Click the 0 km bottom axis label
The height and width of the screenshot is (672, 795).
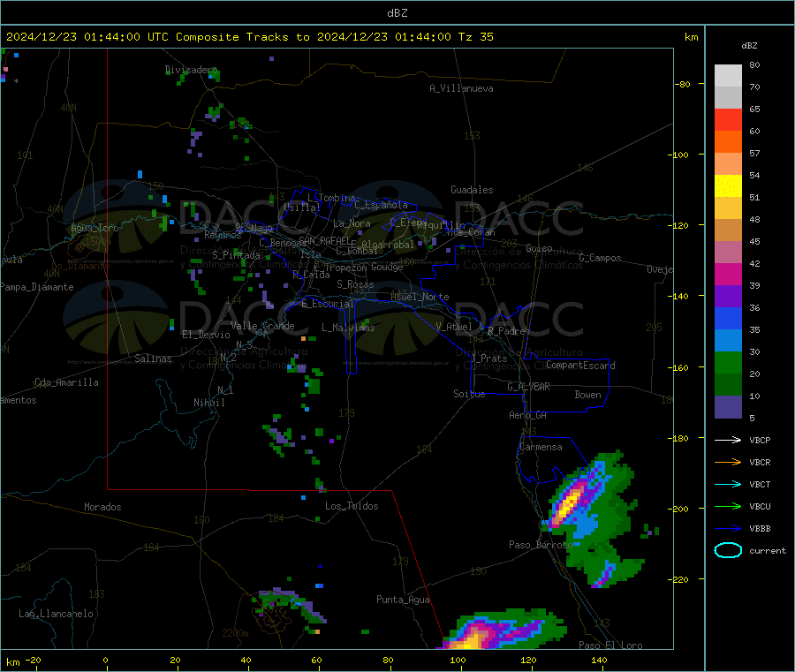coord(105,660)
